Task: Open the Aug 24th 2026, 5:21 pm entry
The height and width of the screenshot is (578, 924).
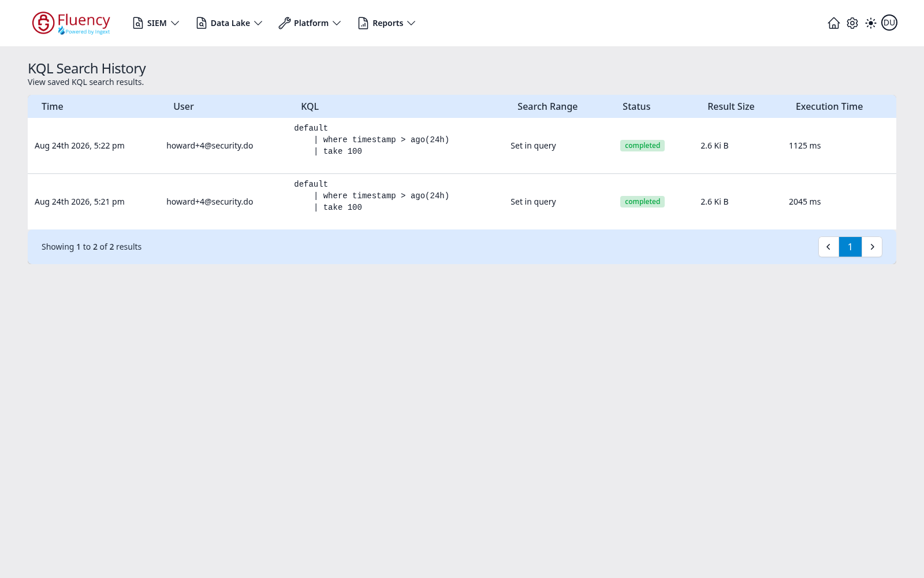Action: 80,202
